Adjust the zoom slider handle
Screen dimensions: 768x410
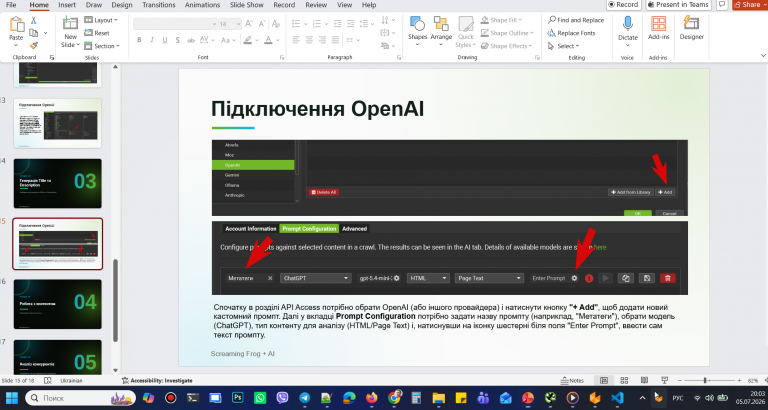[x=705, y=380]
